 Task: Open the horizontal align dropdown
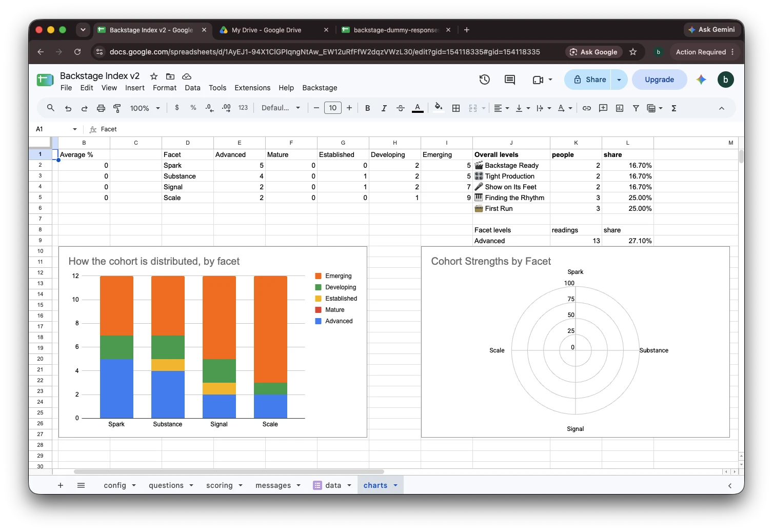[501, 108]
